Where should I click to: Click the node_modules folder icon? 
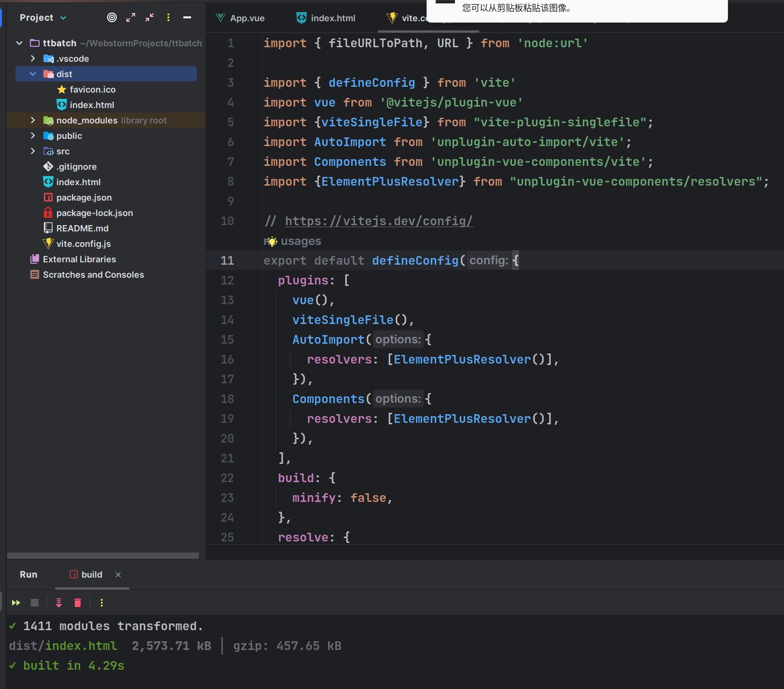click(x=48, y=120)
